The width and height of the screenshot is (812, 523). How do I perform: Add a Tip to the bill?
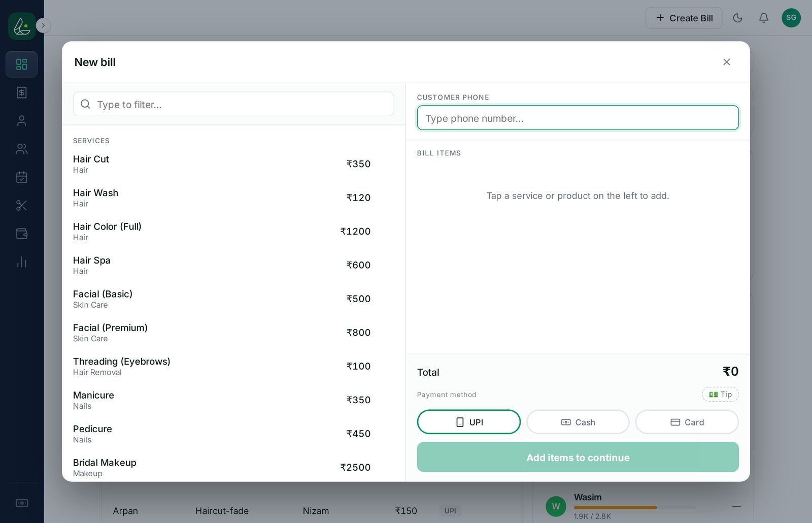721,395
